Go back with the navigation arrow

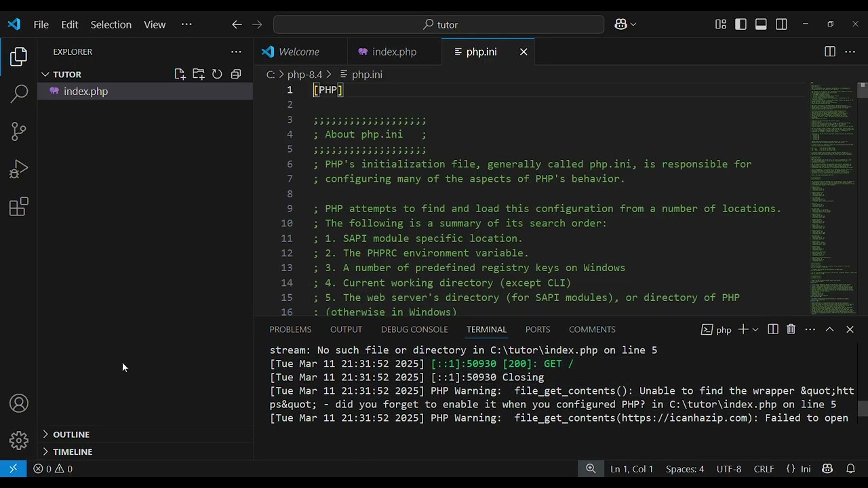click(x=237, y=24)
